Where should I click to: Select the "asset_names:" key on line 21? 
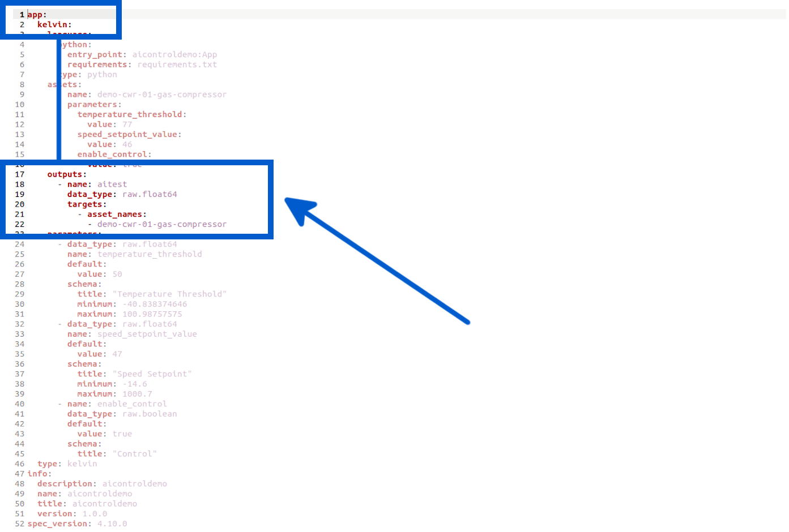tap(115, 214)
